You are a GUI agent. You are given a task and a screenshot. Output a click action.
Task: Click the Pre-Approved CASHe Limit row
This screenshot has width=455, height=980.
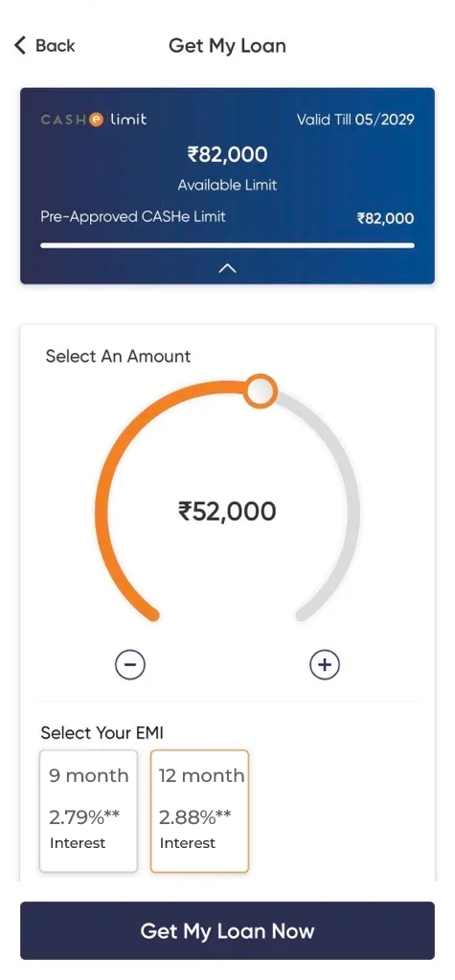click(227, 217)
